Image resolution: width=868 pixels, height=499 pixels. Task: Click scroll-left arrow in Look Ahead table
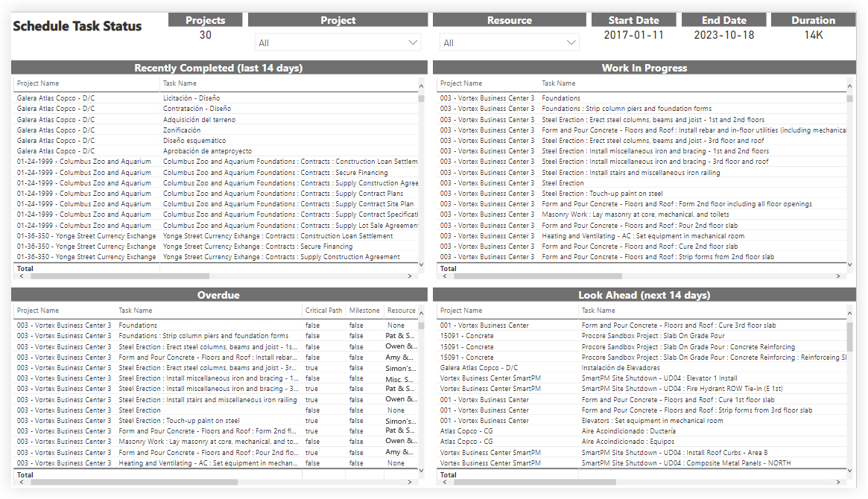coord(445,482)
